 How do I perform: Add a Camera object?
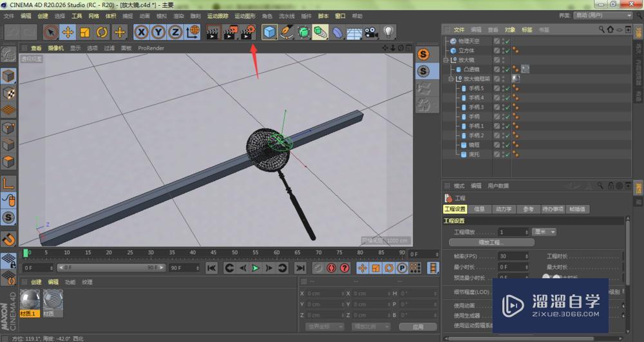coord(372,32)
